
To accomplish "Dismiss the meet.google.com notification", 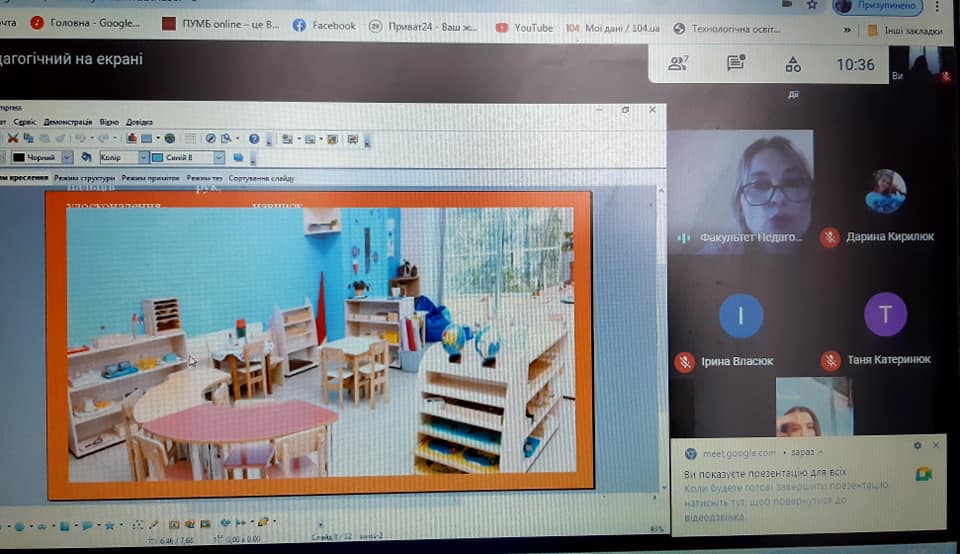I will coord(936,445).
